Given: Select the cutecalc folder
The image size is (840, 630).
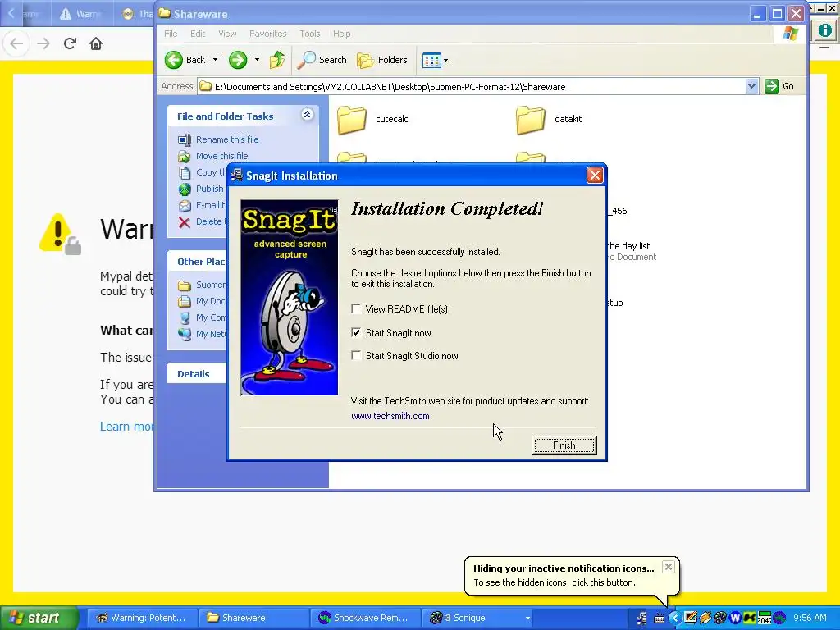Looking at the screenshot, I should point(373,119).
